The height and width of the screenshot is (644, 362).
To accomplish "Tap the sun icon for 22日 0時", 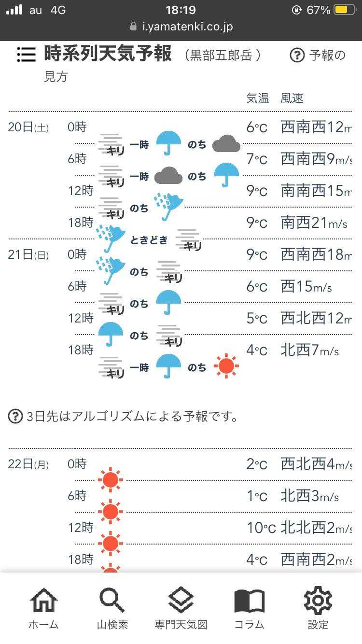I will coord(111,479).
